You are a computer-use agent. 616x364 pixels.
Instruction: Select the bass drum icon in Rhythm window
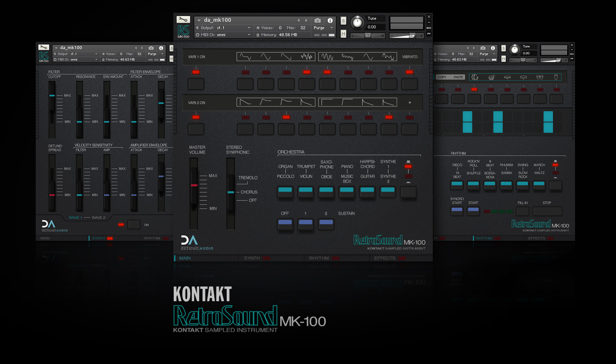(x=475, y=77)
